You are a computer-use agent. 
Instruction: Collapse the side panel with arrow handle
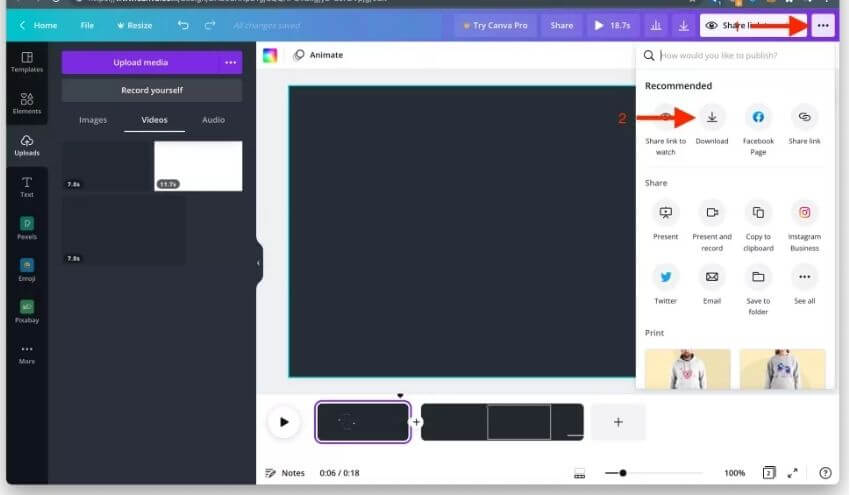[258, 263]
